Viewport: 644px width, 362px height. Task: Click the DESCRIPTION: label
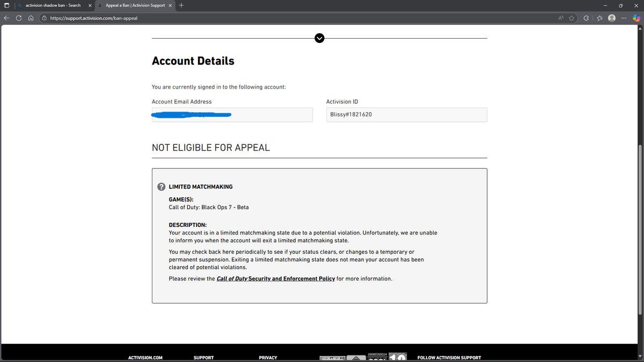coord(188,225)
